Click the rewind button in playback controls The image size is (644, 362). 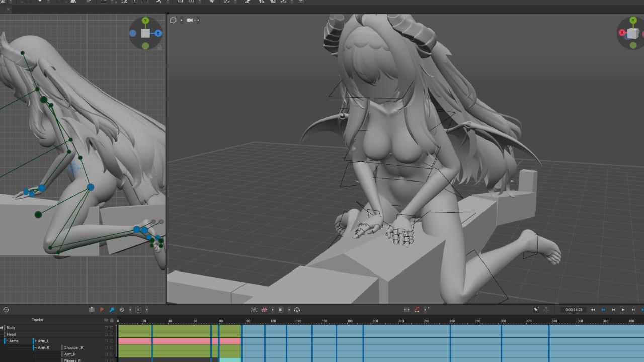coord(593,310)
